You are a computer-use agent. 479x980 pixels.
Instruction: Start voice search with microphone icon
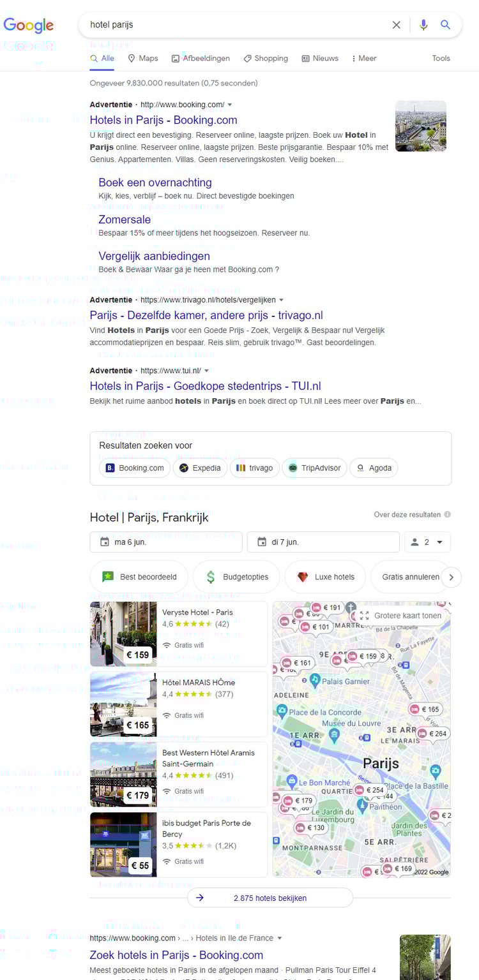(423, 25)
